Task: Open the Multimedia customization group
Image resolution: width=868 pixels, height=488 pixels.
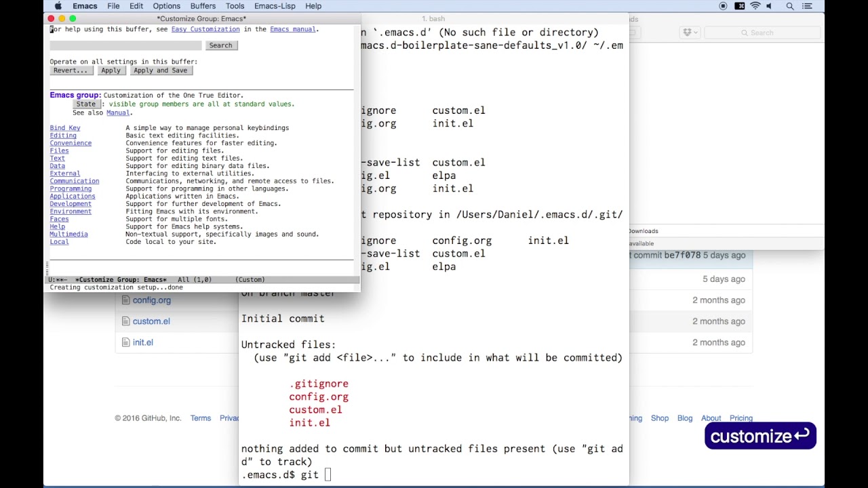Action: point(68,234)
